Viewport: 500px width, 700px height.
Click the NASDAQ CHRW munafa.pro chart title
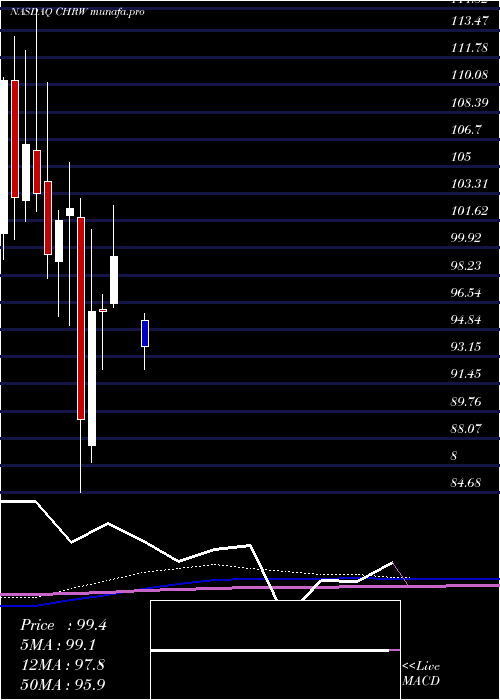pyautogui.click(x=77, y=12)
